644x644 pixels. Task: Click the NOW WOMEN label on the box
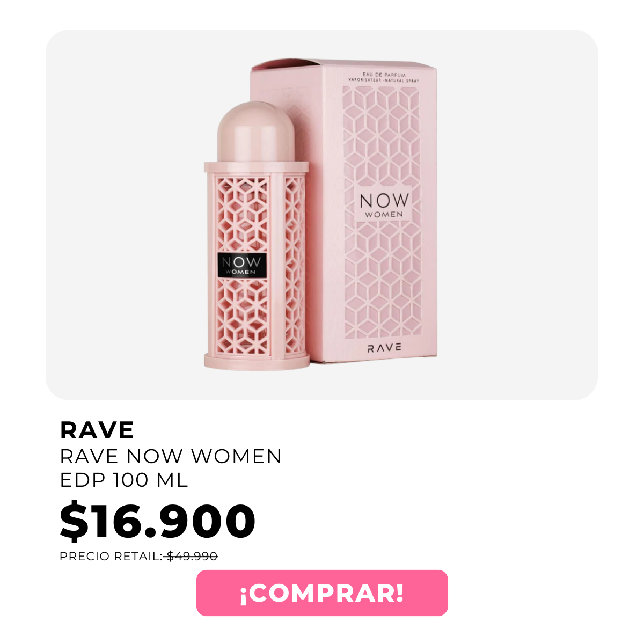pyautogui.click(x=384, y=205)
